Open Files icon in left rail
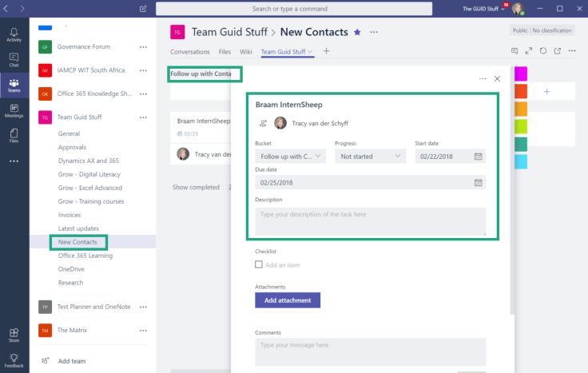Image resolution: width=588 pixels, height=373 pixels. [14, 135]
